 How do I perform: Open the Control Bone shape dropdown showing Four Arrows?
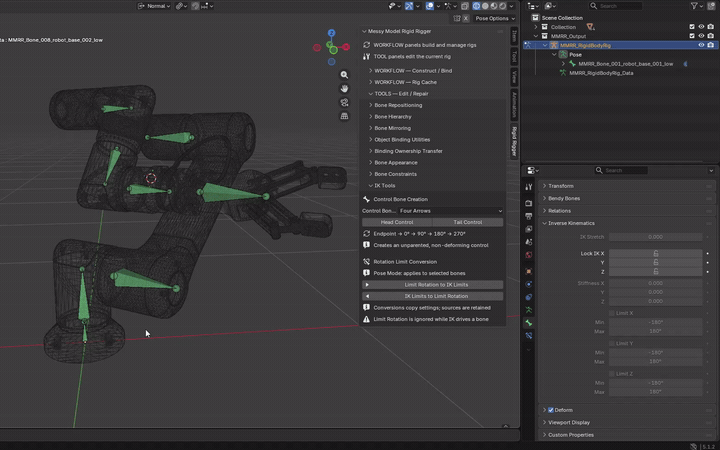(450, 211)
